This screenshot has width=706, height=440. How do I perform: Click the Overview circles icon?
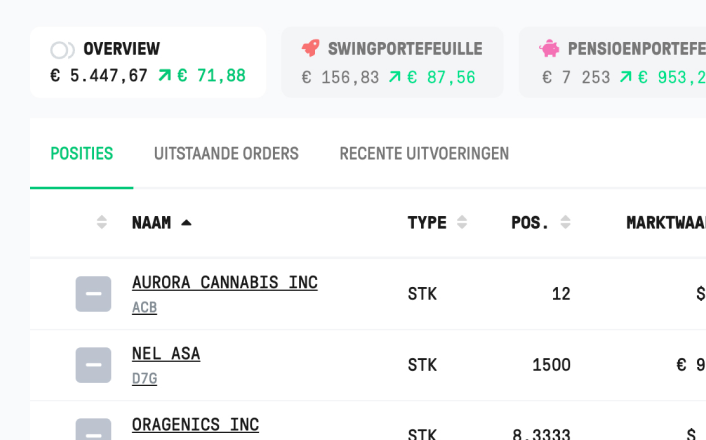[62, 50]
